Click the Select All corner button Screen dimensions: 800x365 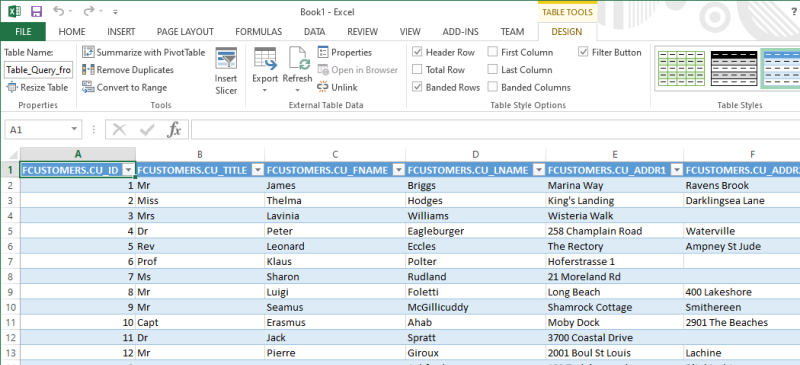click(x=10, y=154)
